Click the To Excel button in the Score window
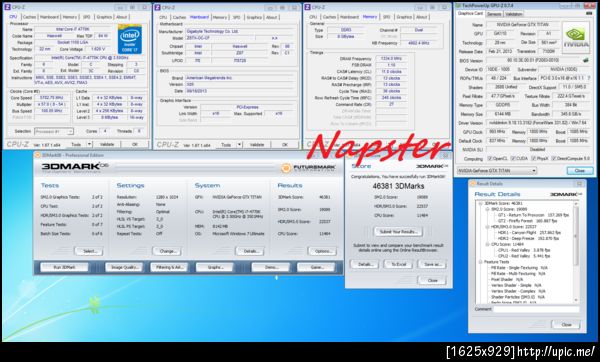Viewport: 600px width, 362px height. tap(398, 264)
